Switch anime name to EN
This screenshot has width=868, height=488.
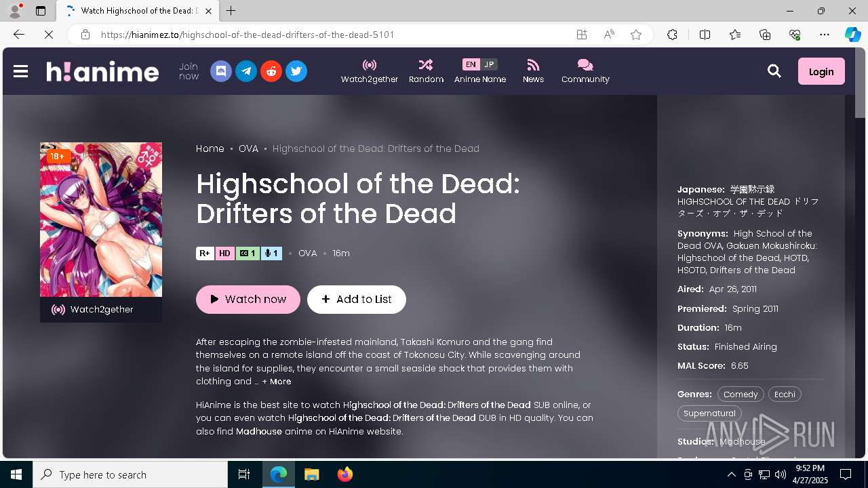(x=471, y=64)
